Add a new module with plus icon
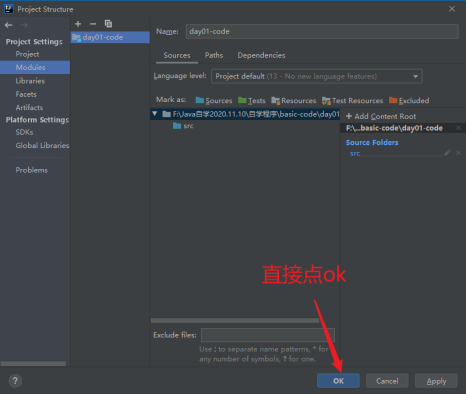467x394 pixels. pyautogui.click(x=78, y=24)
